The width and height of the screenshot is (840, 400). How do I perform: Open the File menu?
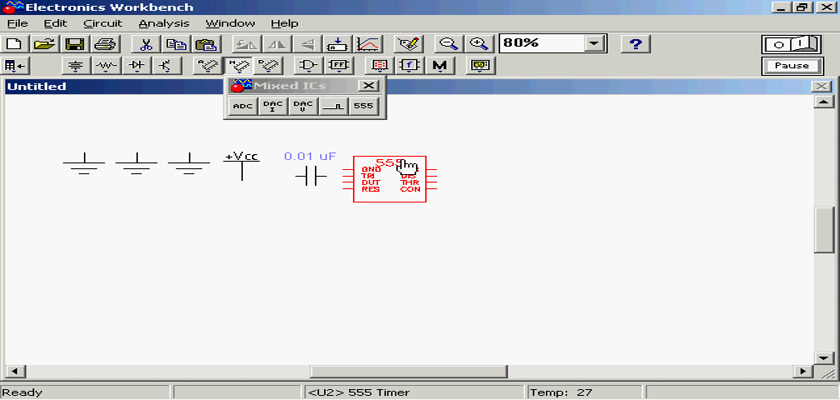click(17, 24)
